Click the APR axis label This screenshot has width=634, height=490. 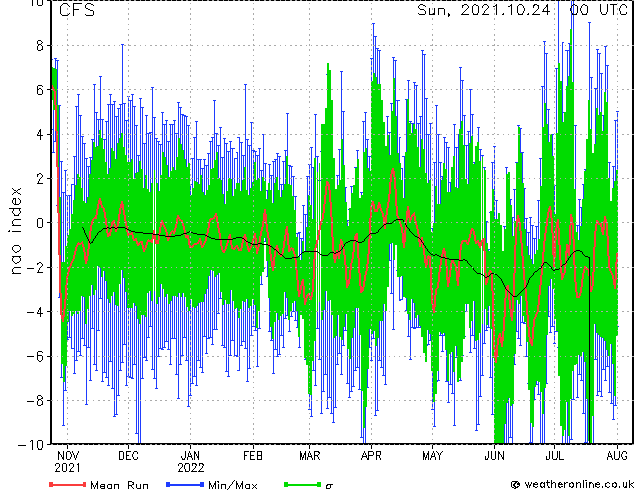tap(371, 456)
